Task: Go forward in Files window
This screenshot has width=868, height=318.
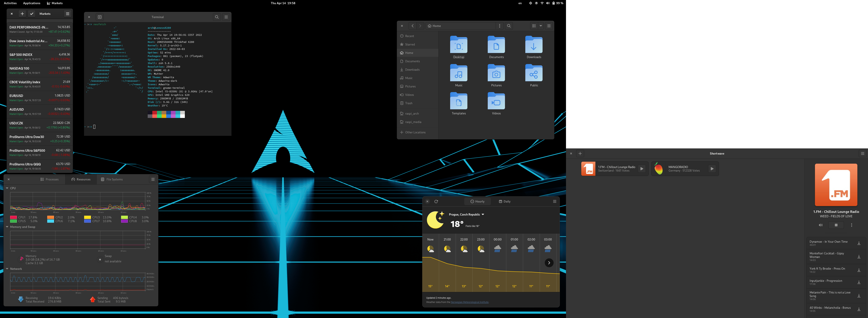Action: coord(420,26)
